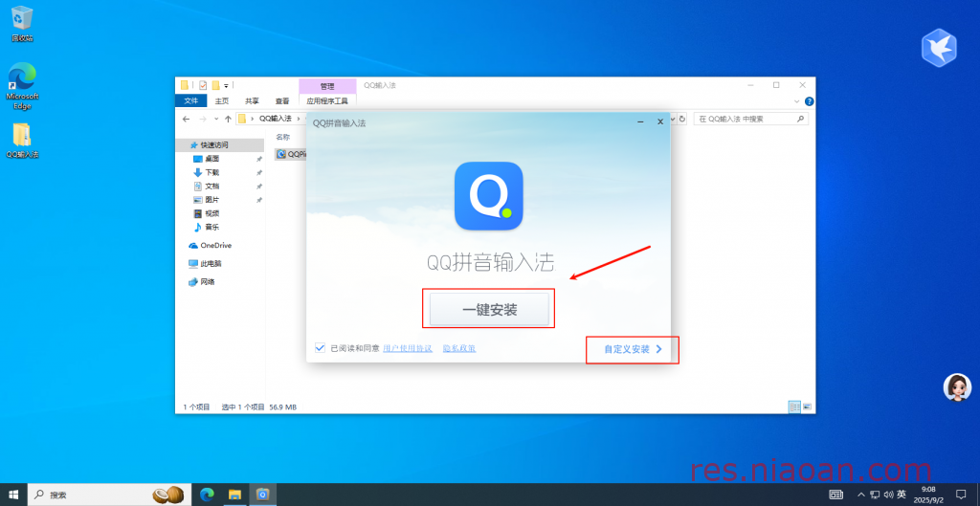Click the new folder quick access icon
The image size is (980, 506).
pos(215,85)
